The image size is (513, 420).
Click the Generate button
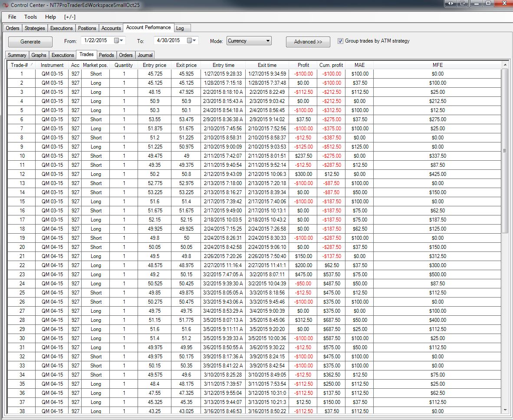pyautogui.click(x=30, y=42)
